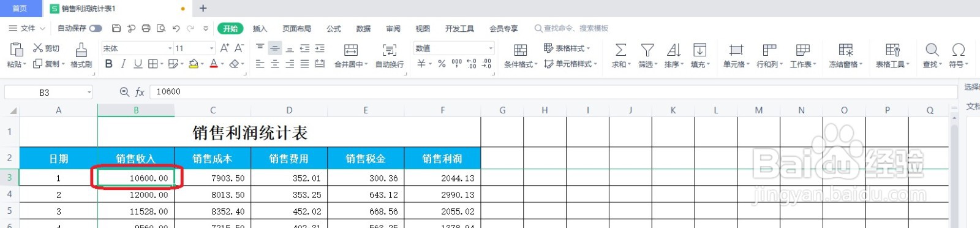Align text to top of cell
The image size is (980, 228).
[x=260, y=48]
